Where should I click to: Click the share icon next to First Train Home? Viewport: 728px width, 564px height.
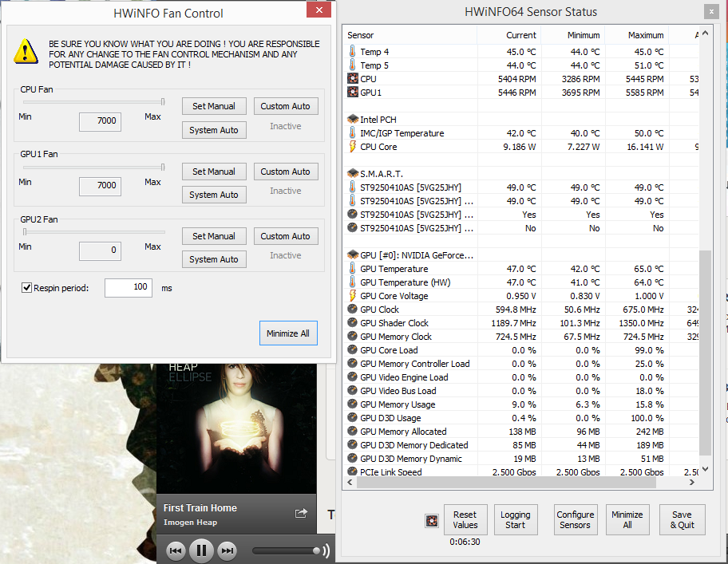click(301, 512)
